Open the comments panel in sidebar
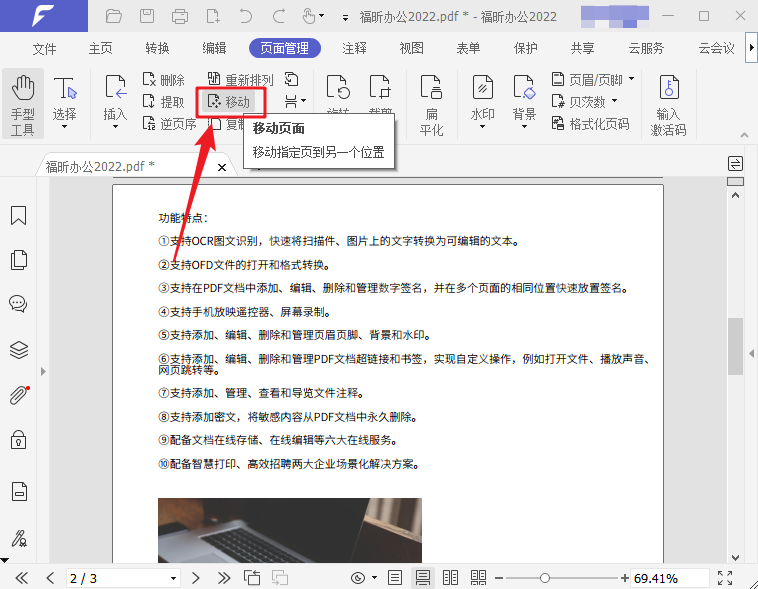The width and height of the screenshot is (758, 589). pyautogui.click(x=18, y=304)
